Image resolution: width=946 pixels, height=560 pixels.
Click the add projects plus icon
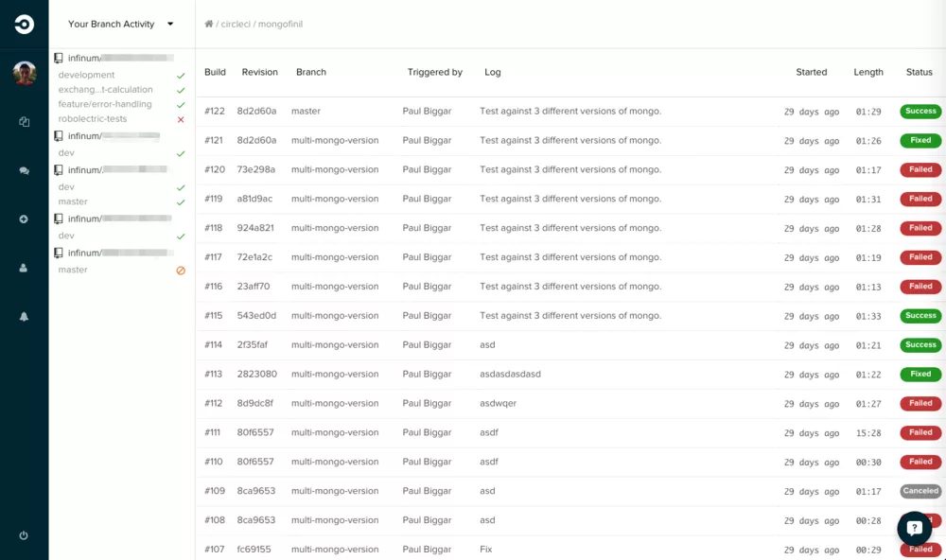pyautogui.click(x=24, y=219)
